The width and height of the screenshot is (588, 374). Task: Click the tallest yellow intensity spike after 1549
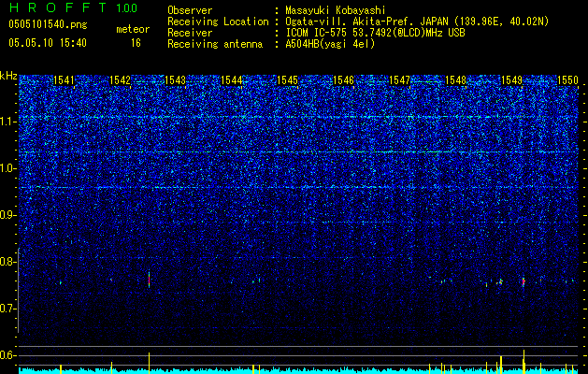523,362
